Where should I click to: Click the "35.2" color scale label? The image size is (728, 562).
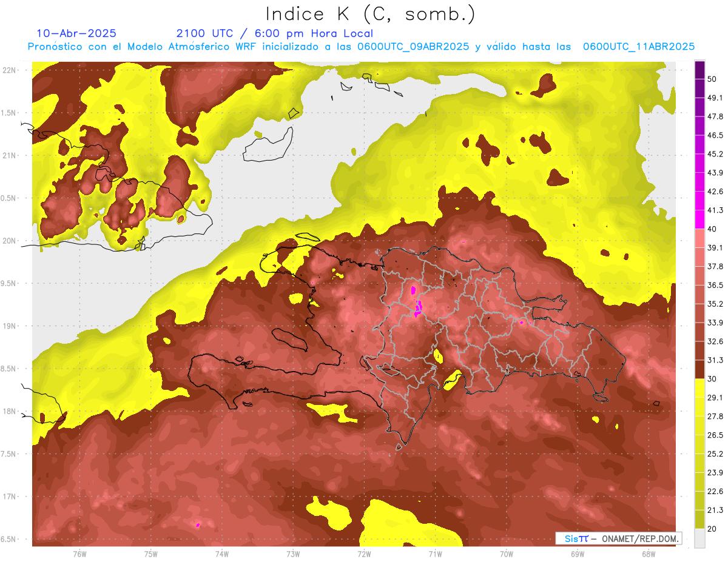[715, 304]
